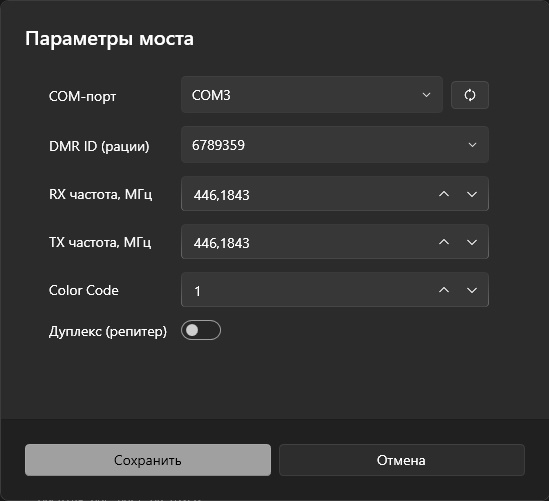Increase TX частота value with up arrow

444,242
